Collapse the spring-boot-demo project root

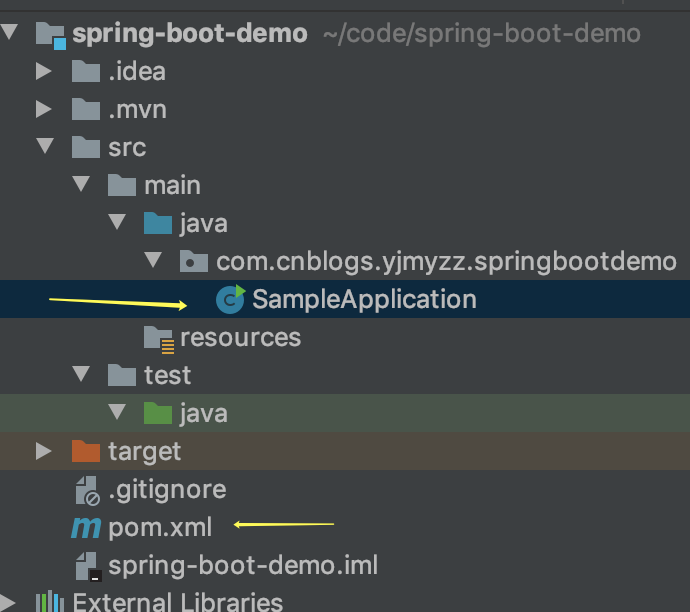coord(9,32)
